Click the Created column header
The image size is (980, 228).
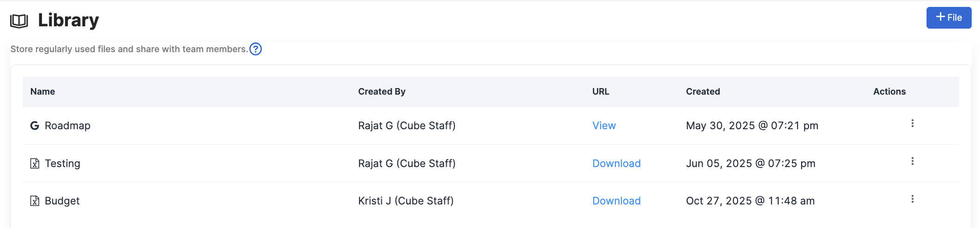pyautogui.click(x=703, y=91)
